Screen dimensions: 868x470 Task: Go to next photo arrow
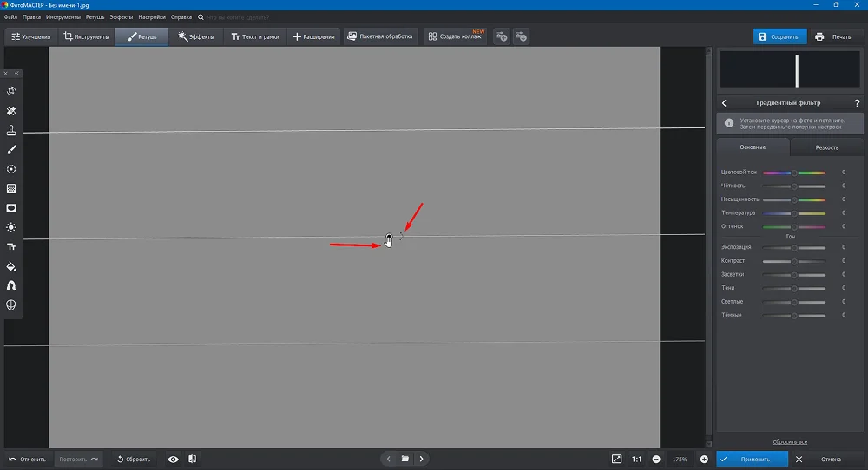[x=421, y=459]
